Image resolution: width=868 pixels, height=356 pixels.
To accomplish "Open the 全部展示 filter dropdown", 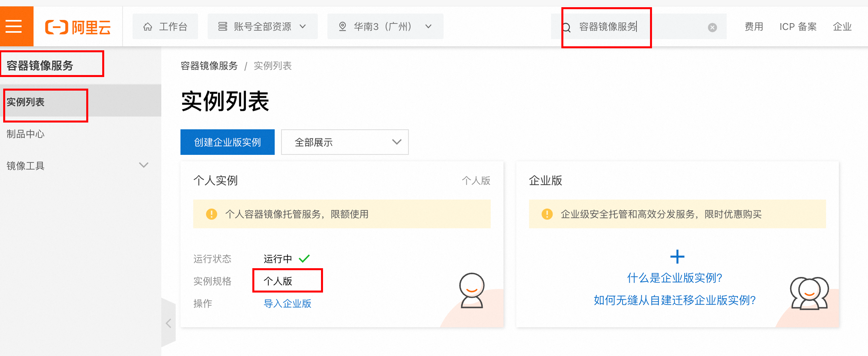I will tap(345, 142).
